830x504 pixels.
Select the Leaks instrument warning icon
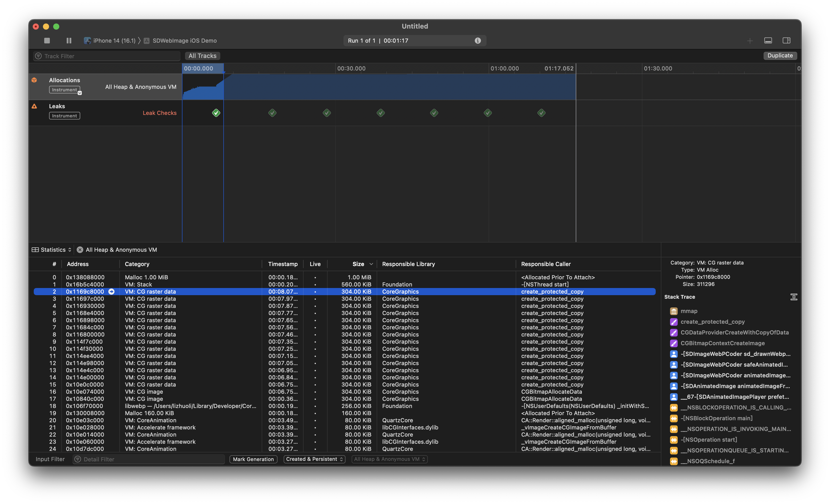[x=34, y=106]
